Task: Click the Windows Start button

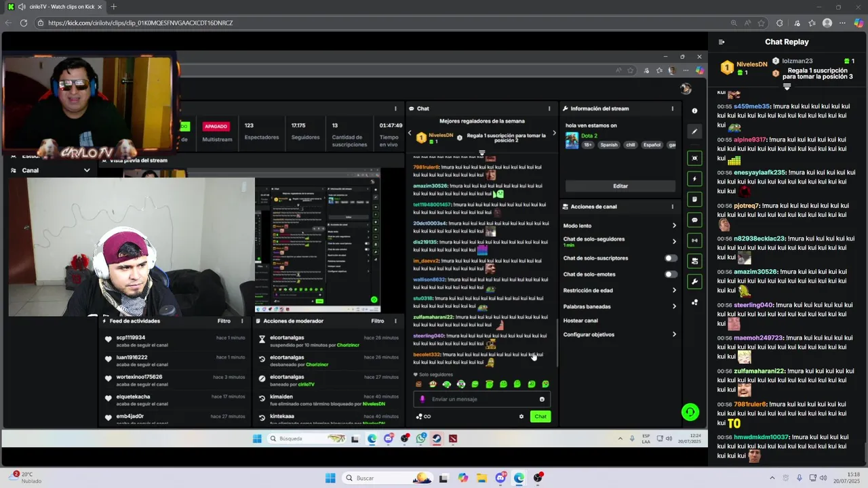Action: click(x=330, y=478)
